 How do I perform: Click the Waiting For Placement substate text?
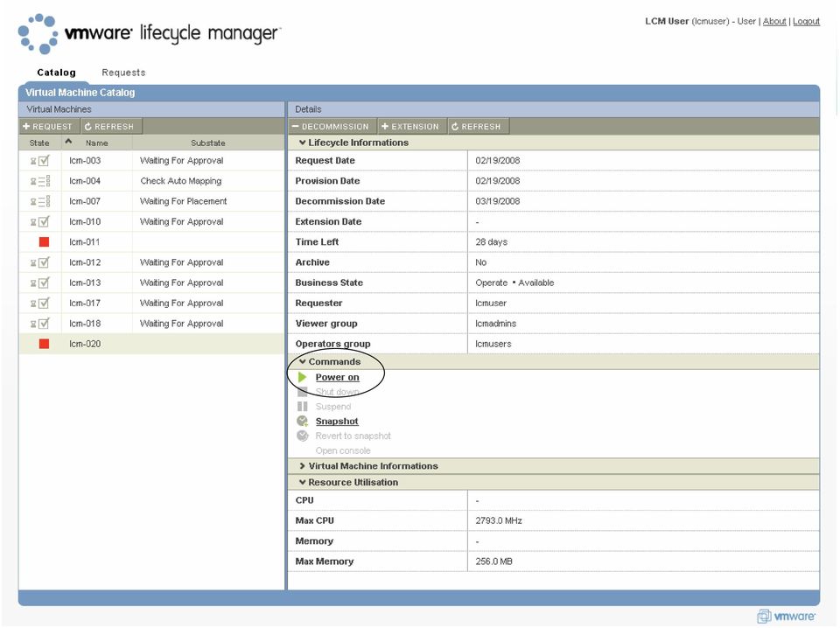pyautogui.click(x=183, y=201)
